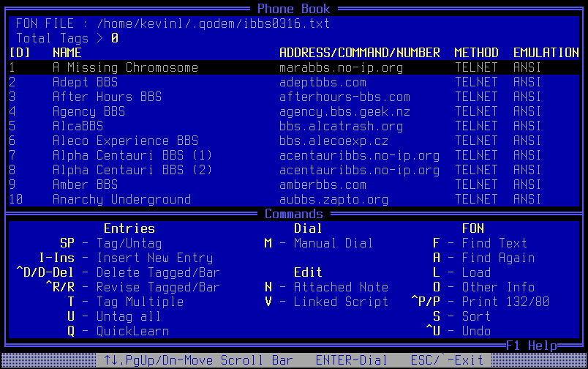
Task: Pick Alpha Centauri BBS (1) entry
Action: coord(132,155)
